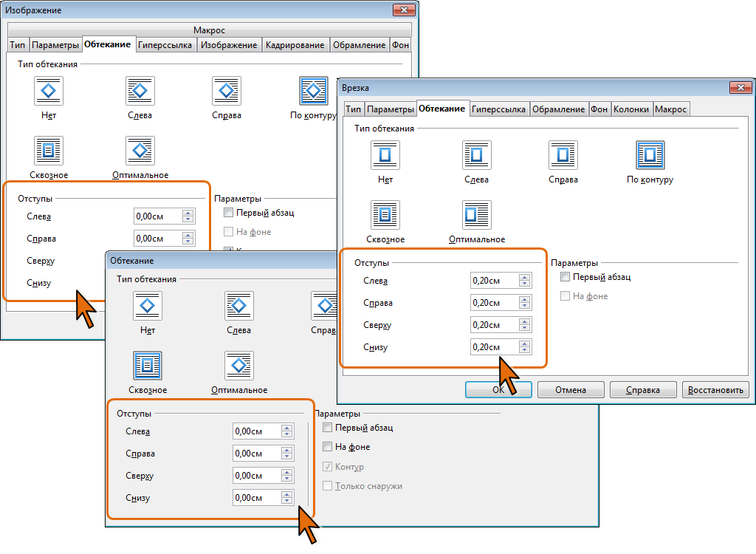Adjust 'Справа' spinner in Обтекание dialog
756x554 pixels.
coord(287,453)
